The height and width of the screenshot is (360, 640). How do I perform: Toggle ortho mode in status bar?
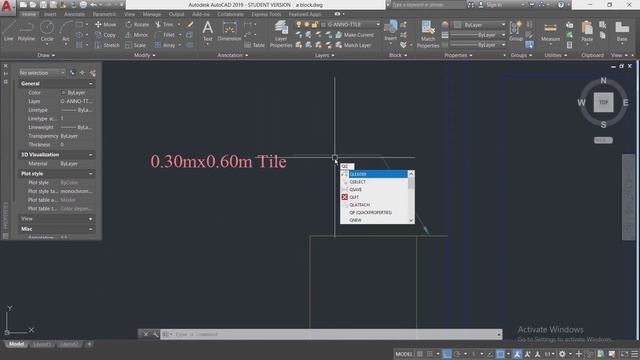[x=447, y=354]
